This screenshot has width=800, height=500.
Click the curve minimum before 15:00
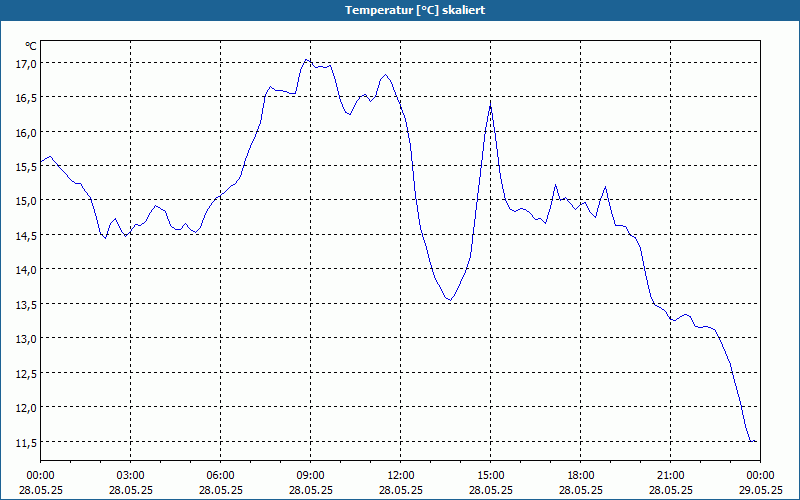tap(450, 300)
